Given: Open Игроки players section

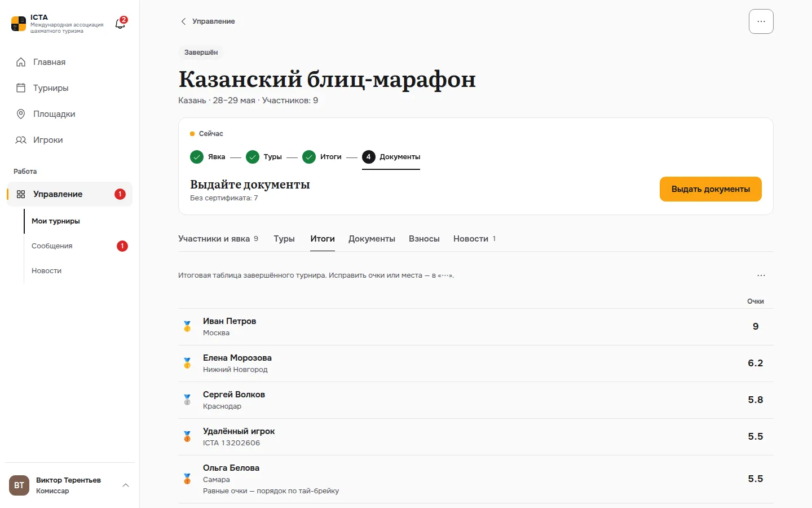Looking at the screenshot, I should pyautogui.click(x=69, y=140).
